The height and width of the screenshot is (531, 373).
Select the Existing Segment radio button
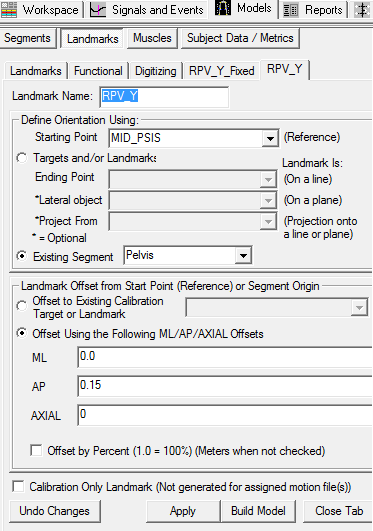(x=22, y=256)
